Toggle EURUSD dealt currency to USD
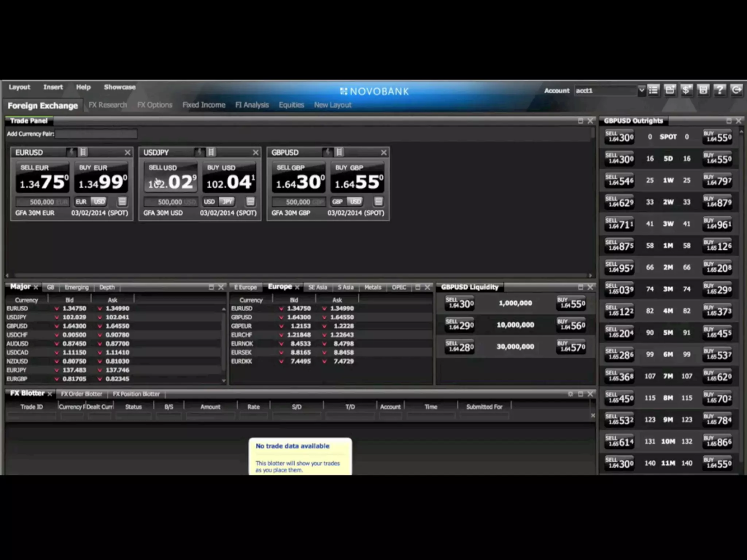The image size is (747, 560). pos(98,202)
